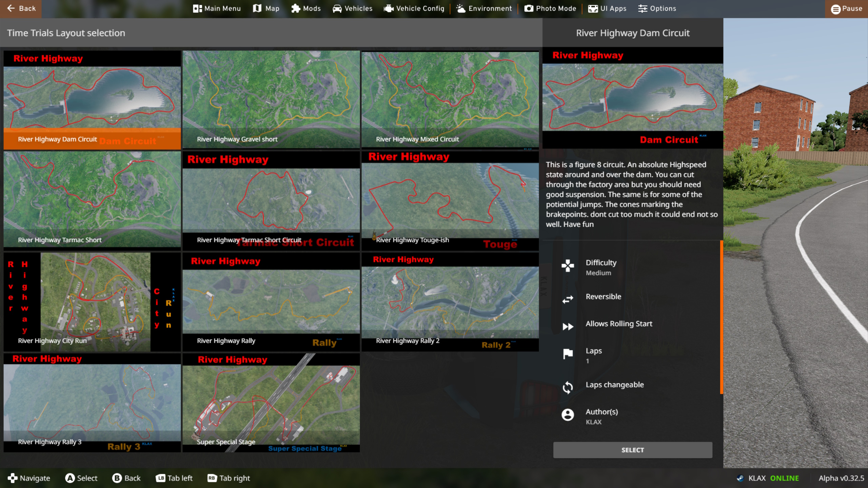Click the Vehicles car icon

pyautogui.click(x=337, y=8)
